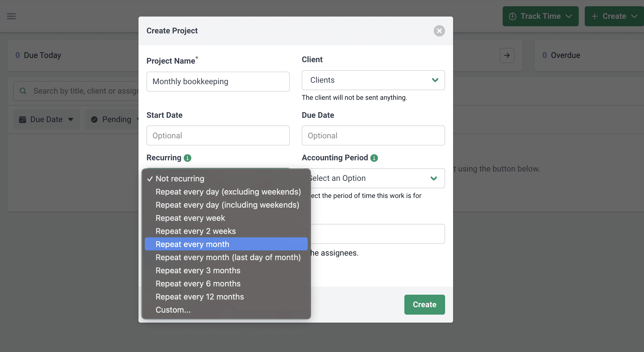Click the green Create button in dialog
644x352 pixels.
pos(425,305)
